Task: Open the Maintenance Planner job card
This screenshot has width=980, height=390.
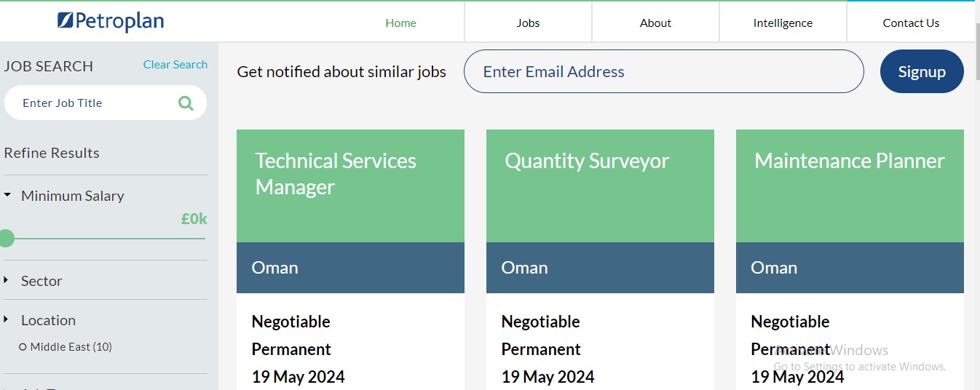Action: pos(850,259)
